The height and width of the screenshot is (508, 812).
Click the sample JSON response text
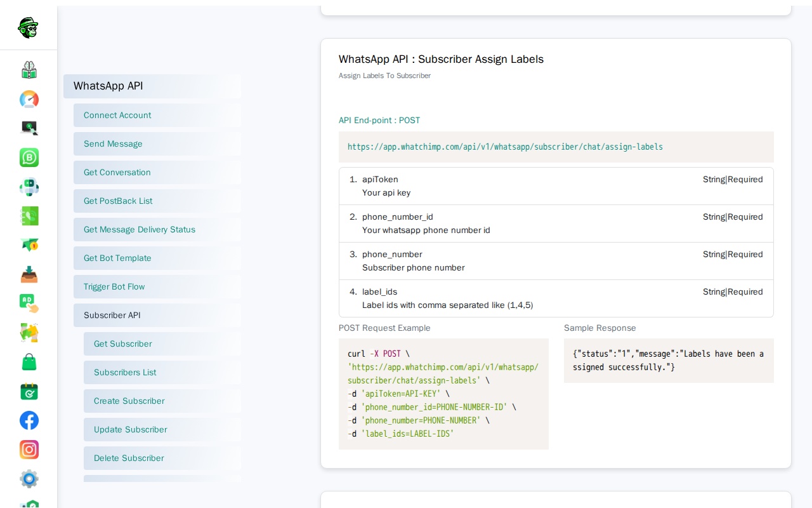(668, 361)
